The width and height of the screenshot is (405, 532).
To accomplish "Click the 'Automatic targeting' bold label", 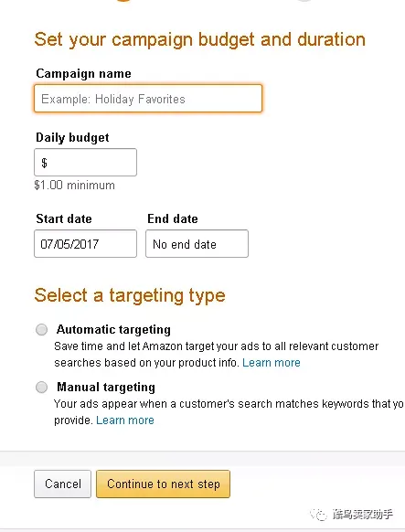I will coord(113,329).
